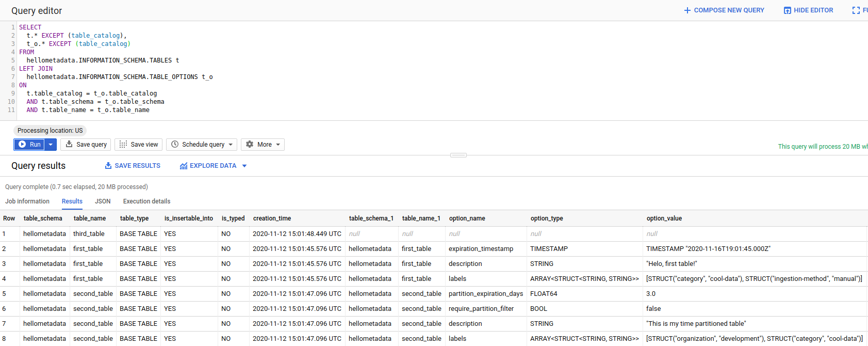This screenshot has width=868, height=346.
Task: Open the Explore Data dropdown arrow
Action: (x=244, y=166)
